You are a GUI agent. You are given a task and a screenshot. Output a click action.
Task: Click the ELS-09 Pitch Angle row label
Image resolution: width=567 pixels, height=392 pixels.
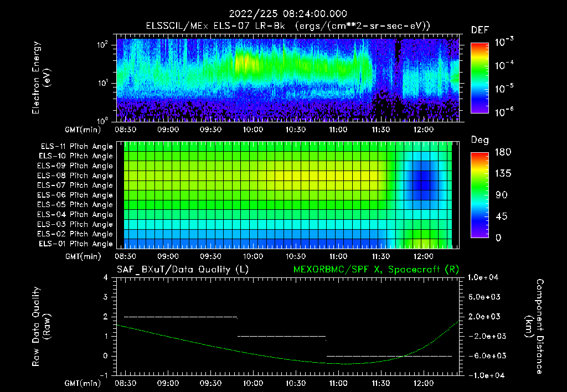(75, 166)
